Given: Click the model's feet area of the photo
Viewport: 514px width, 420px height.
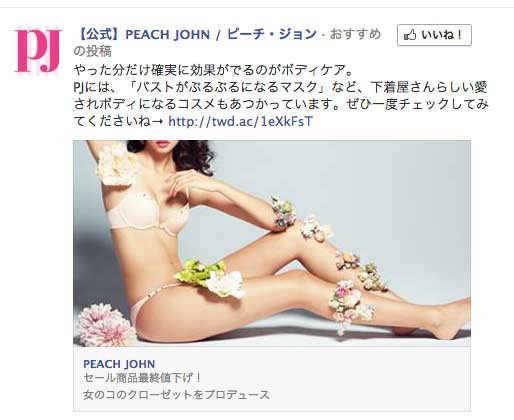Looking at the screenshot, I should tap(447, 317).
